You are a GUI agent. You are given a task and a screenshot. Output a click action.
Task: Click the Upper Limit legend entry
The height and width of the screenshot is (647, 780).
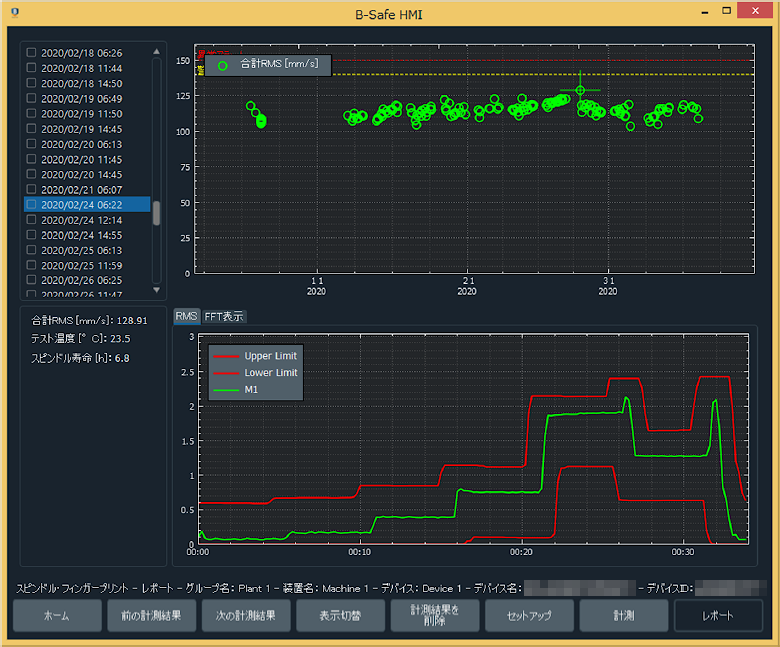[255, 356]
